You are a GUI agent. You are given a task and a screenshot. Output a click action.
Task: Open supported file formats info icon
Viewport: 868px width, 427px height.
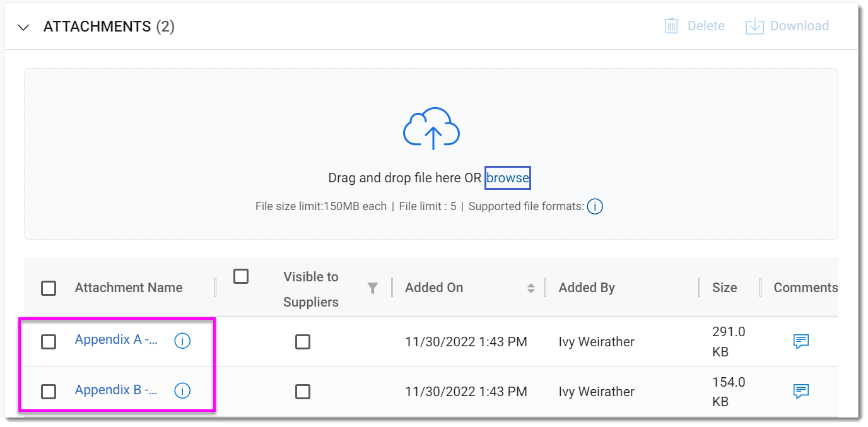[x=594, y=207]
